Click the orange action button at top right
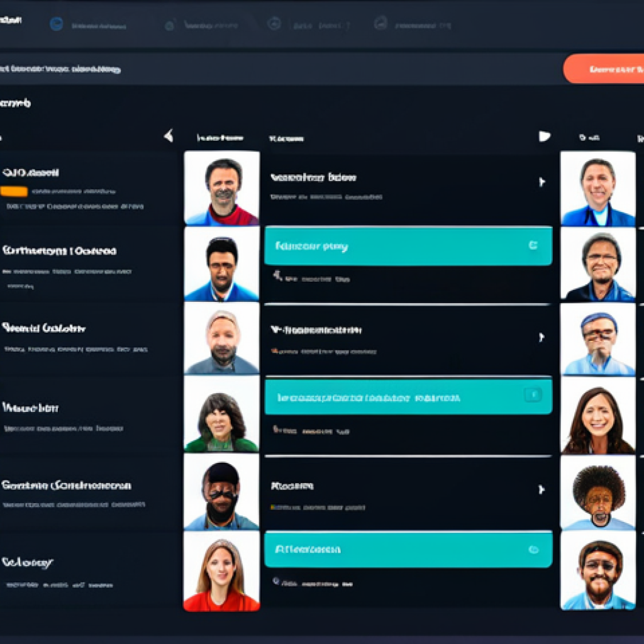Screen dimensions: 644x644 point(613,69)
